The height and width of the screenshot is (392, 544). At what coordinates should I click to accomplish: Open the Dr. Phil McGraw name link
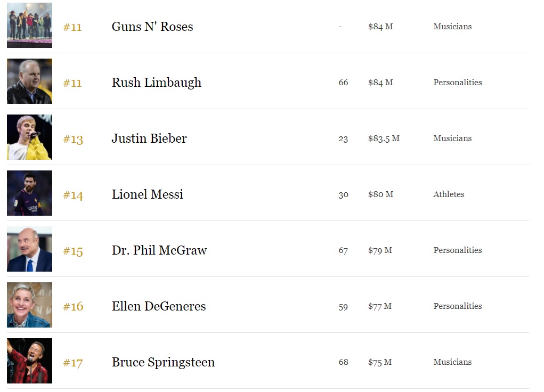[x=159, y=250]
